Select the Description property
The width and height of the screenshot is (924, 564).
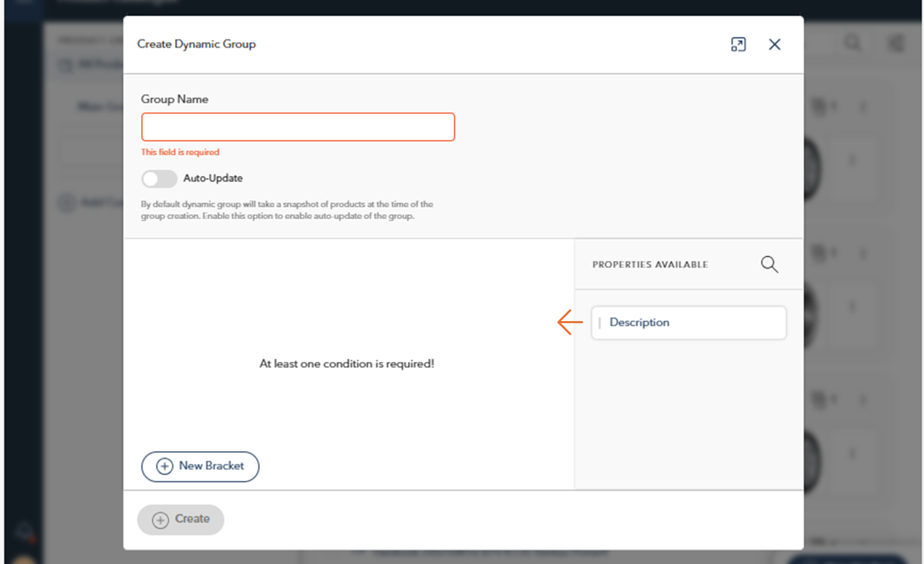pos(689,322)
